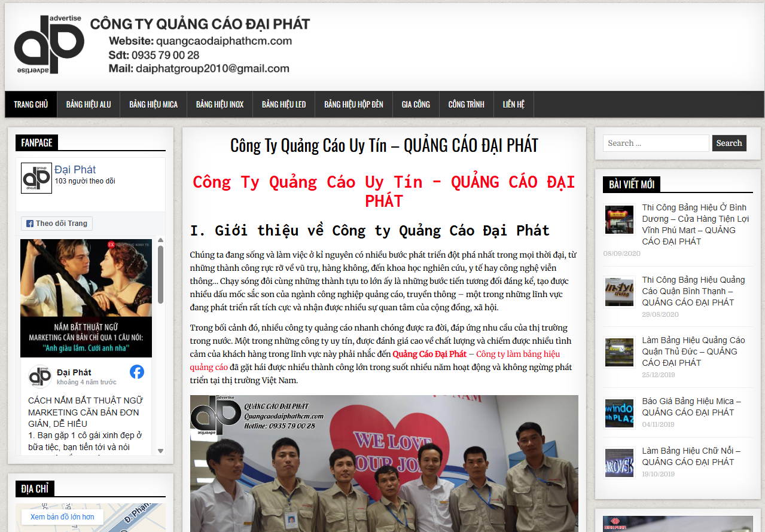Click the BÀI VIẾT MỚI widget heading

pos(632,184)
